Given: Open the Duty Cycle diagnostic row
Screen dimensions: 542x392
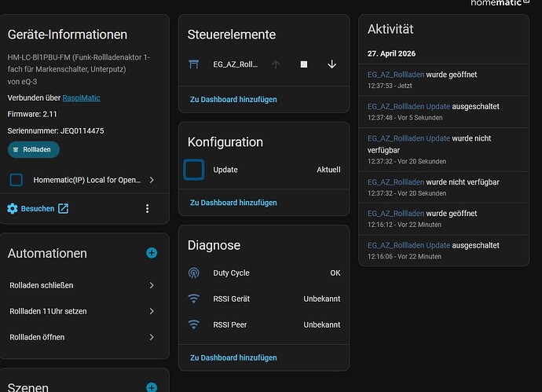Looking at the screenshot, I should (264, 273).
